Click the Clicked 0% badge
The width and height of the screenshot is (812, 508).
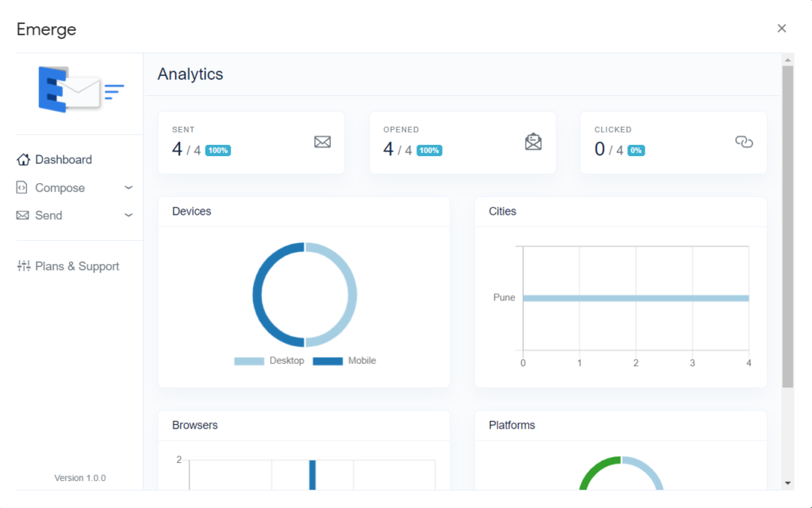click(636, 151)
